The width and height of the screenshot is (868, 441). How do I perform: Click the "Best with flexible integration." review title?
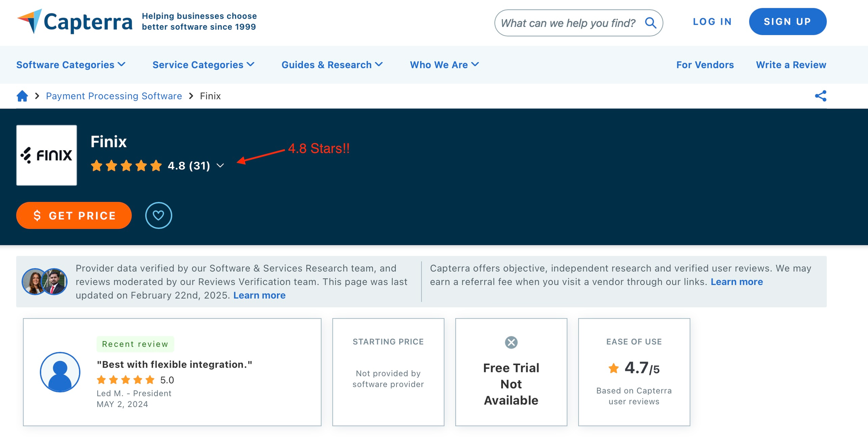(174, 365)
